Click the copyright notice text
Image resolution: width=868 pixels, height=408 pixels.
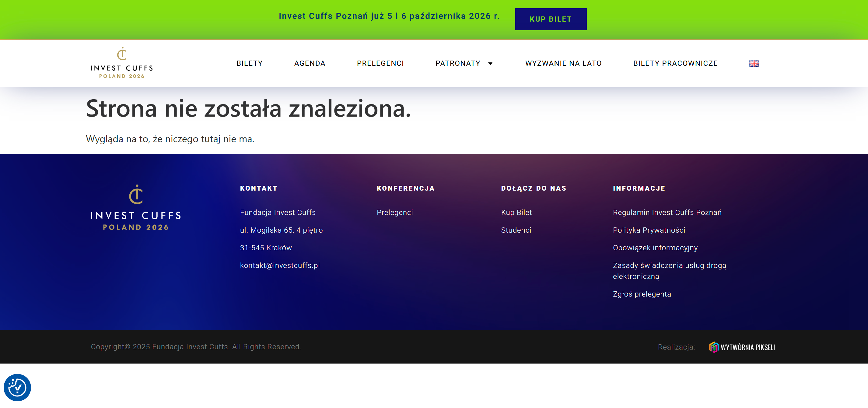pyautogui.click(x=196, y=346)
